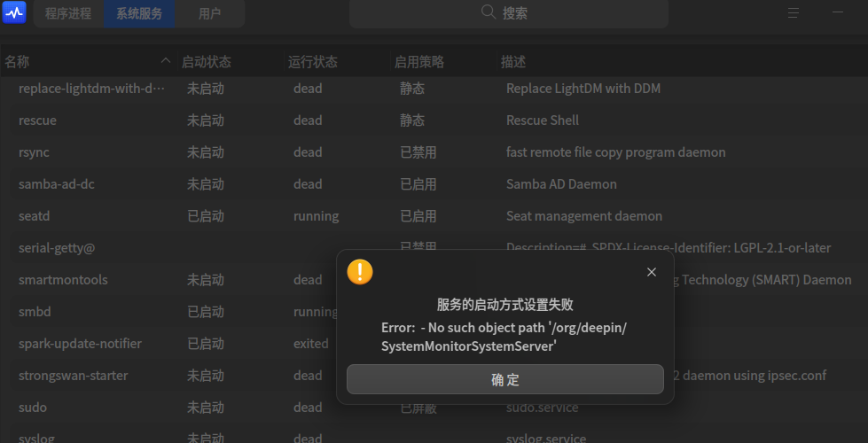Viewport: 868px width, 443px height.
Task: Click the 已启动 status of smbd
Action: point(206,312)
